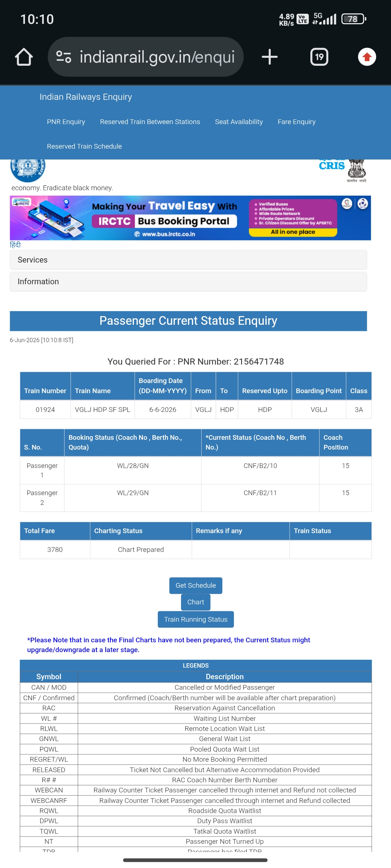Expand the Services section
The width and height of the screenshot is (391, 868).
[188, 260]
